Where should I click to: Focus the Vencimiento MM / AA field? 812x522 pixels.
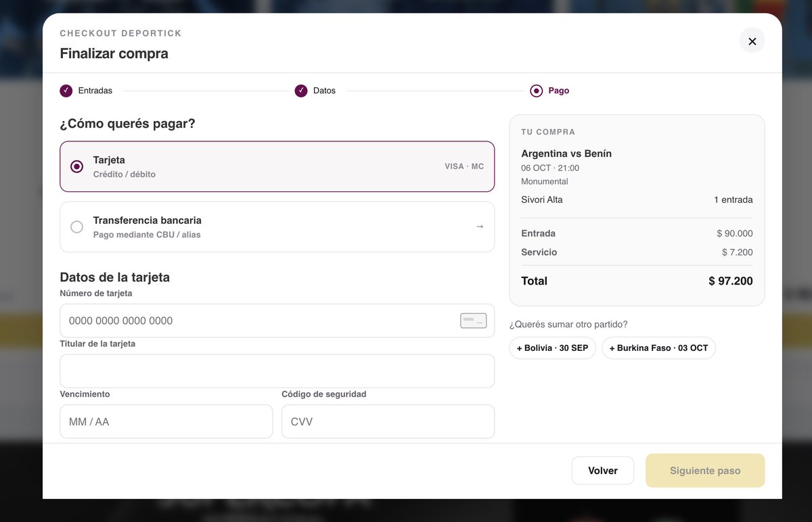point(166,421)
